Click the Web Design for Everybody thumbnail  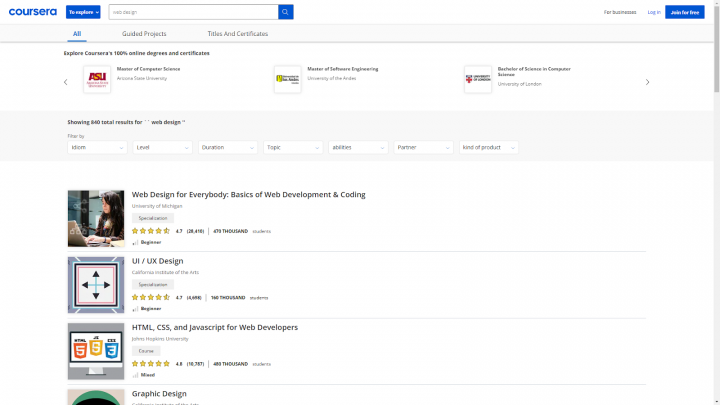point(96,219)
